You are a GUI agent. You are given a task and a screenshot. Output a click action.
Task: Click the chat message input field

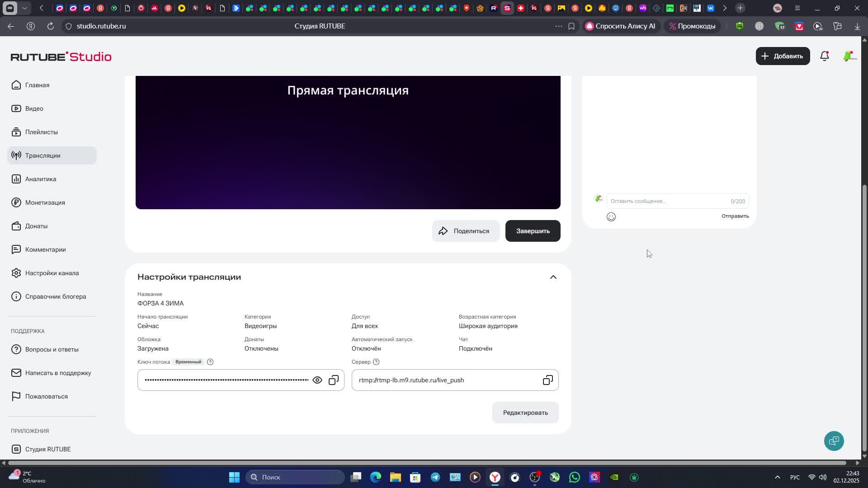(669, 201)
